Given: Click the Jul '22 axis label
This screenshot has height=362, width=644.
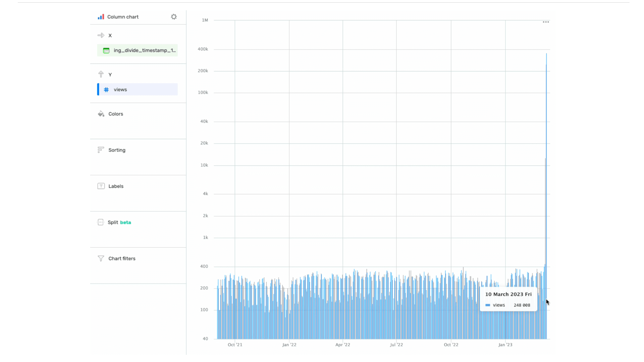Looking at the screenshot, I should (x=396, y=345).
